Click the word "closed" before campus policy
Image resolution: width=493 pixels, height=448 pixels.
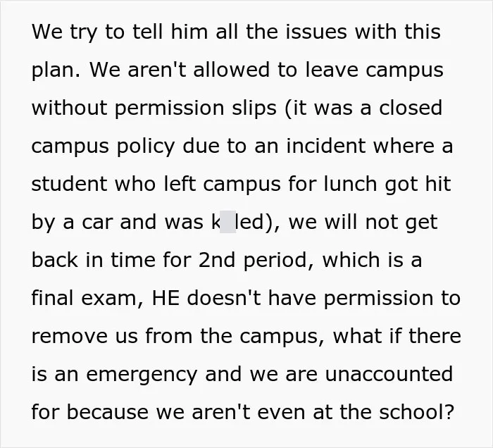click(x=411, y=108)
